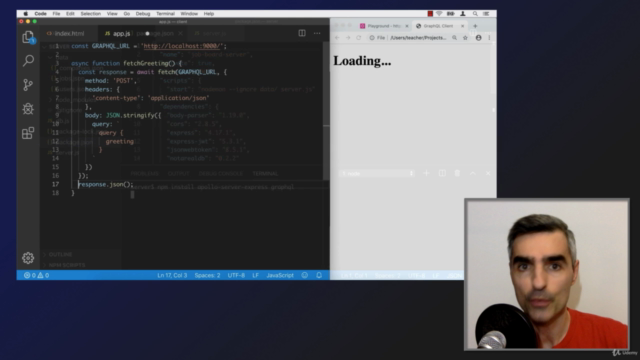Click 'application/json' string on line 7

pyautogui.click(x=178, y=98)
